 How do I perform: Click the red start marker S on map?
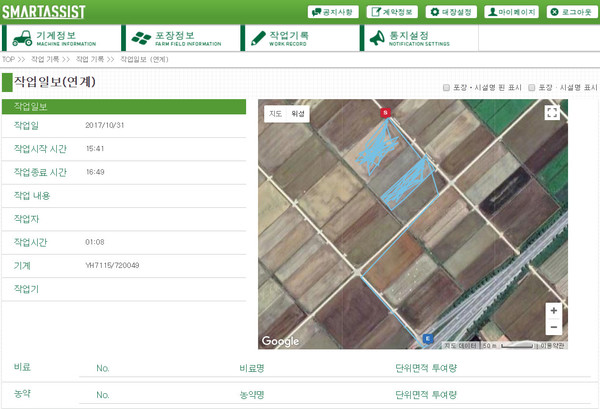point(386,114)
